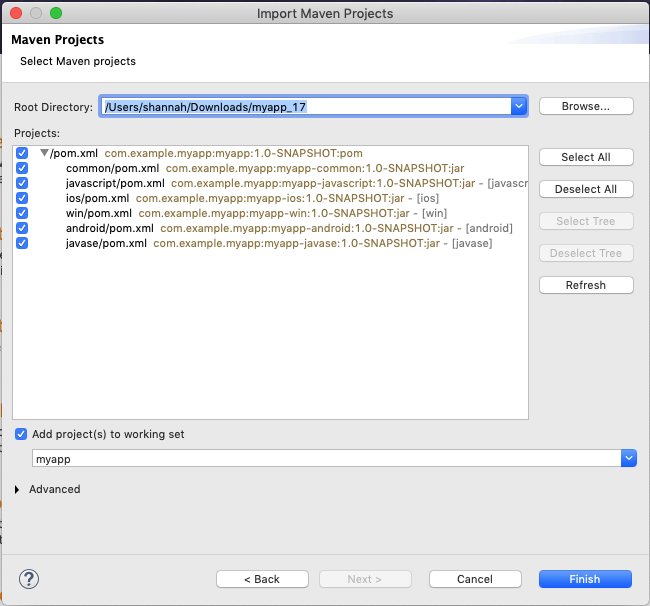Image resolution: width=650 pixels, height=606 pixels.
Task: Collapse the /pom.xml tree node
Action: coord(44,153)
